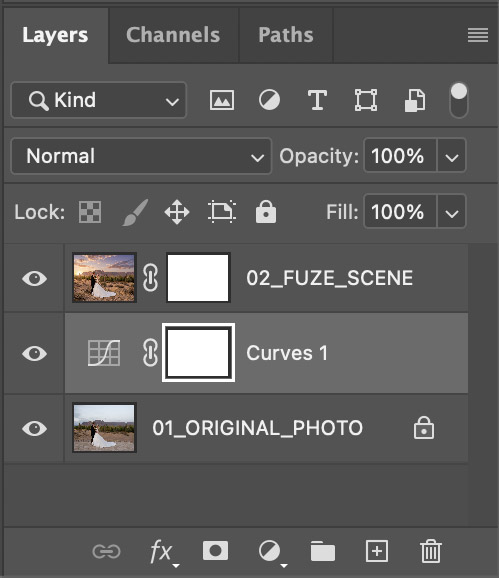Hide the Curves 1 layer
This screenshot has height=578, width=499.
[34, 354]
